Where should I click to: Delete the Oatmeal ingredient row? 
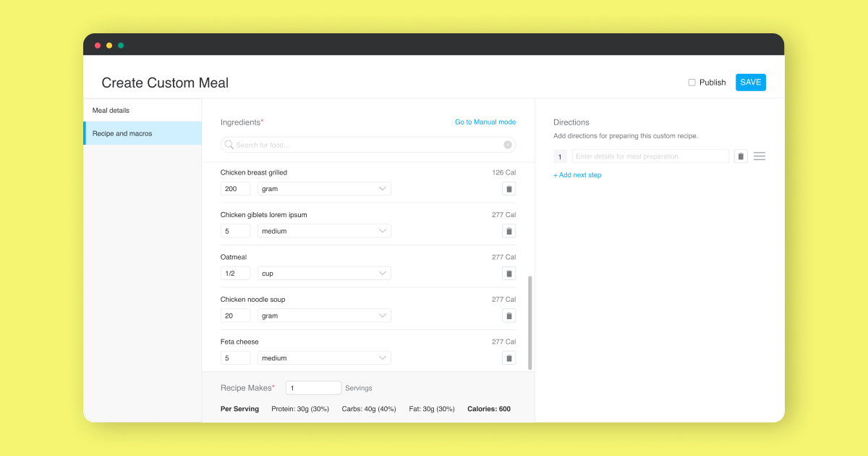pyautogui.click(x=509, y=274)
